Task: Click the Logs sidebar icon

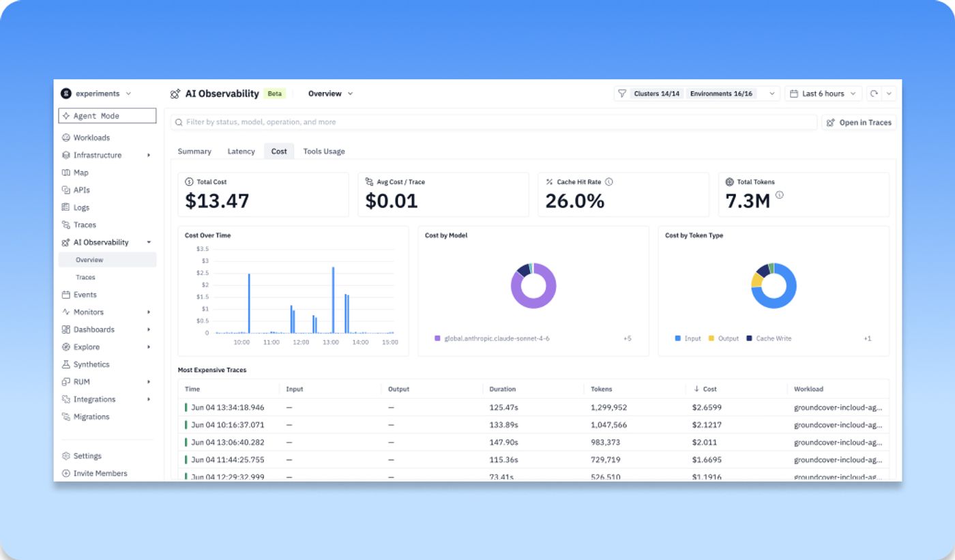Action: (x=66, y=207)
